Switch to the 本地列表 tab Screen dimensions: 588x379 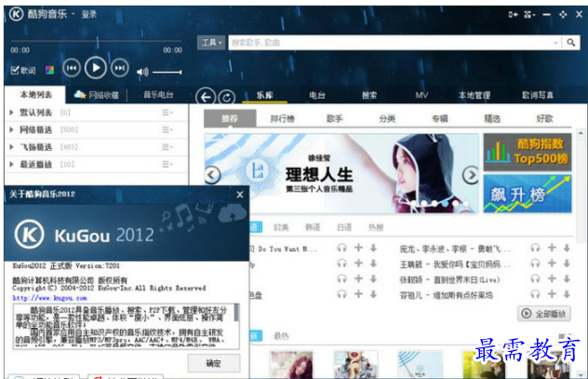35,95
